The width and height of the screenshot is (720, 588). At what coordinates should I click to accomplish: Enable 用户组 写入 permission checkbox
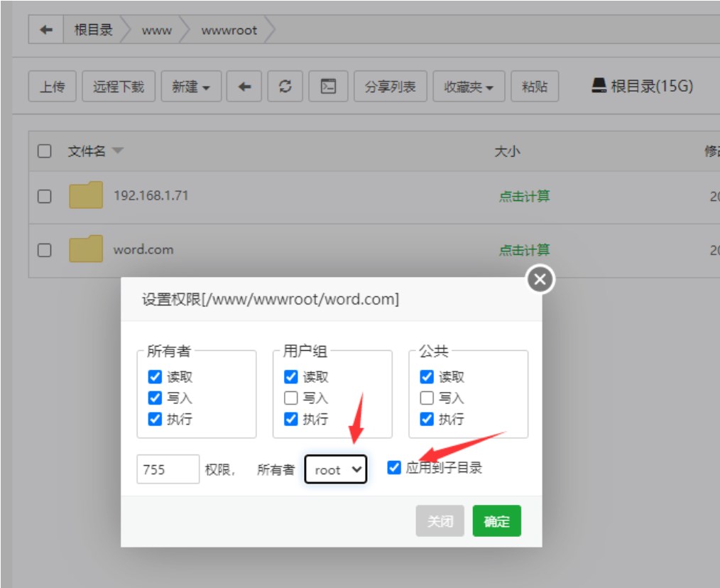coord(290,398)
